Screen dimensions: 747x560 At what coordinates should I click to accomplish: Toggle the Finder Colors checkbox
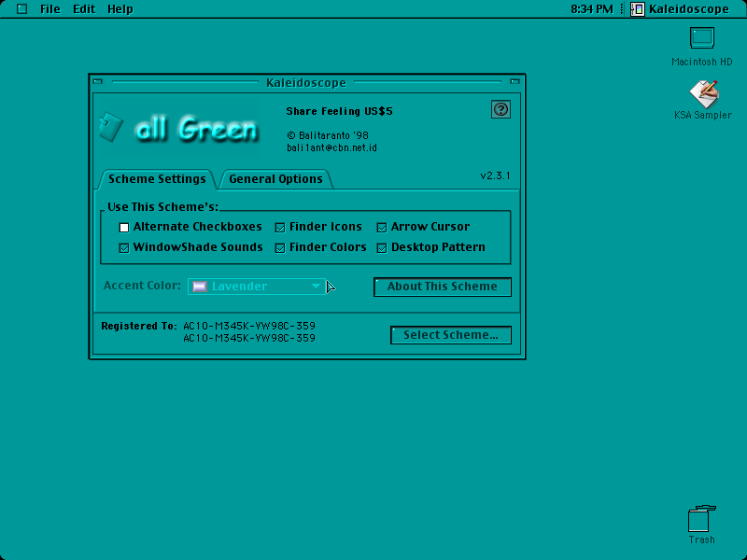point(280,248)
